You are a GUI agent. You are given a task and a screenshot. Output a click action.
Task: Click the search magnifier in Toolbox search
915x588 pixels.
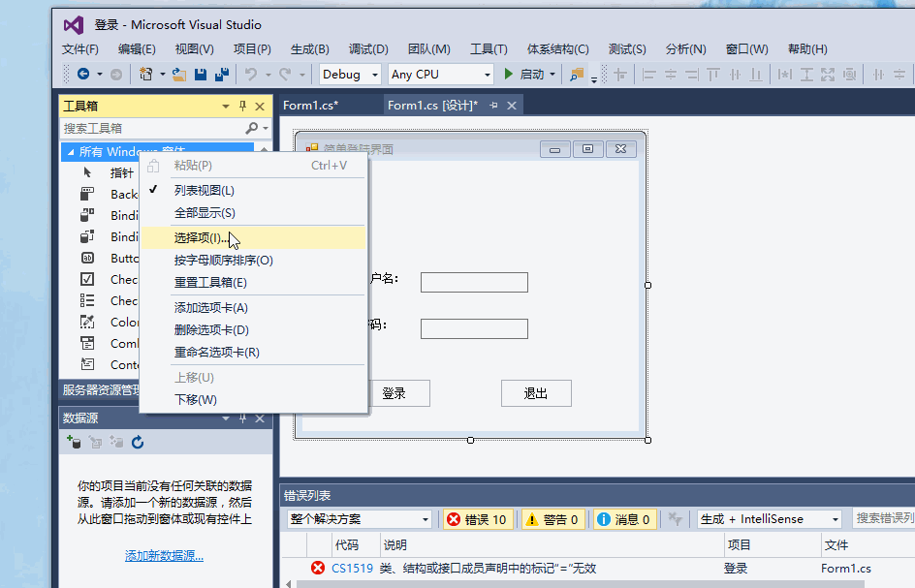coord(252,128)
